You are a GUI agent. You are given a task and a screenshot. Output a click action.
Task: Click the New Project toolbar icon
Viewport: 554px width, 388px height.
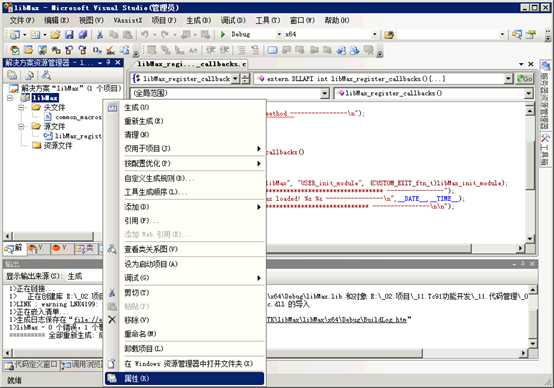point(15,34)
